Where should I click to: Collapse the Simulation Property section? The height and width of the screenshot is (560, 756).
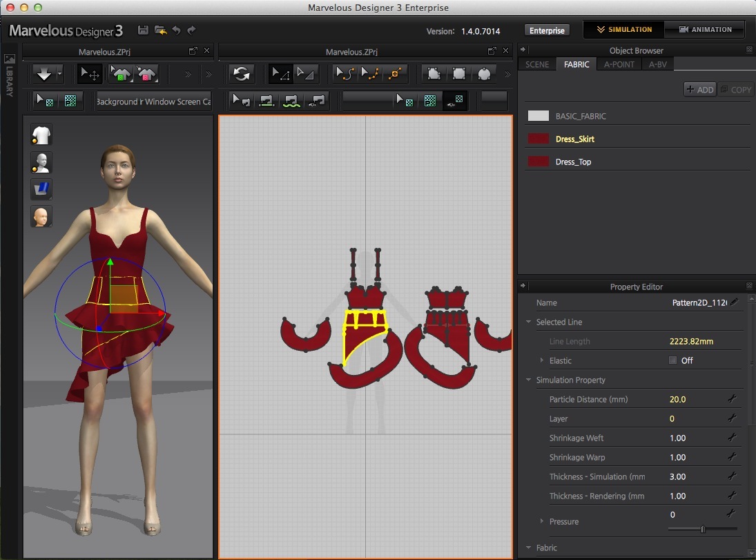pyautogui.click(x=528, y=380)
